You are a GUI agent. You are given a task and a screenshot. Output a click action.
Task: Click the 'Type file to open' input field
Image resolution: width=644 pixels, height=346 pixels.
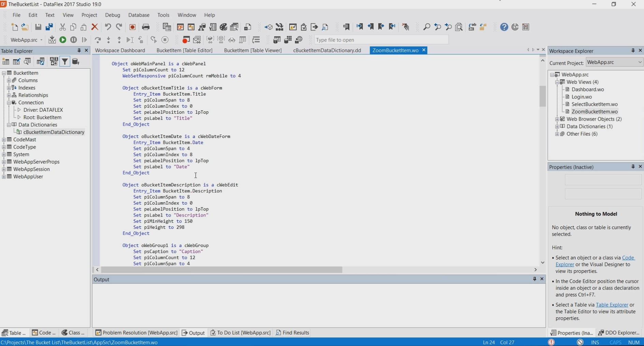coord(381,40)
